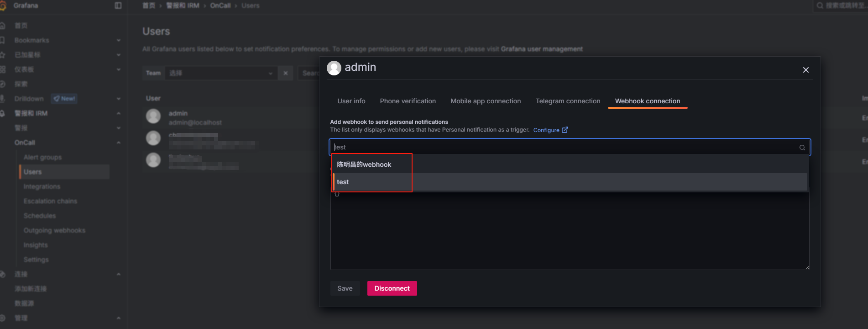
Task: Open 数据源 in the sidebar
Action: tap(24, 303)
